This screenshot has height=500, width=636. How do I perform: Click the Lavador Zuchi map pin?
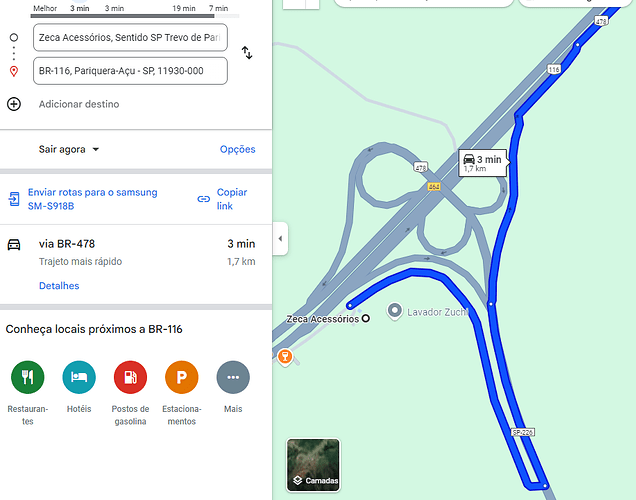point(394,311)
